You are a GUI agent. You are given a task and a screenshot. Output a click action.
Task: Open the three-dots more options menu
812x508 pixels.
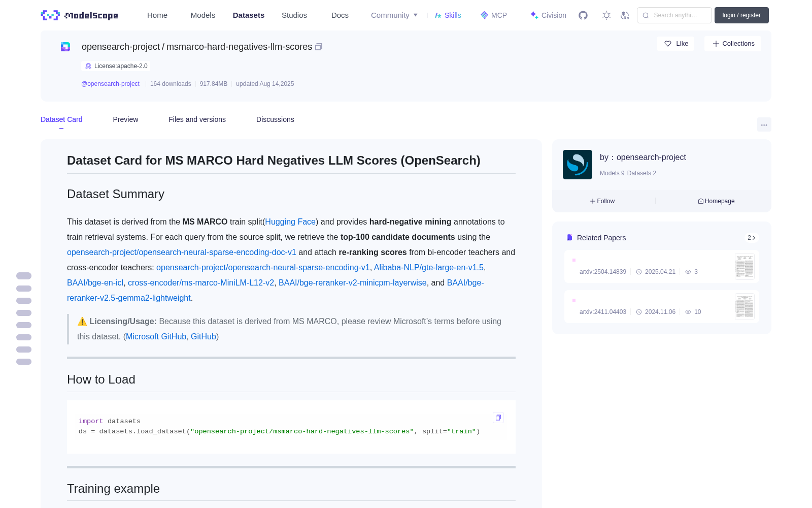tap(764, 125)
